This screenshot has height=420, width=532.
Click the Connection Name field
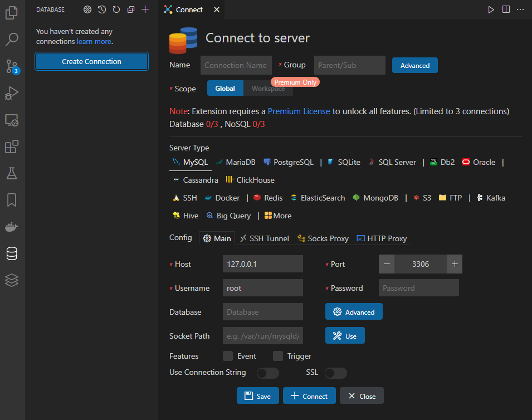tap(236, 65)
